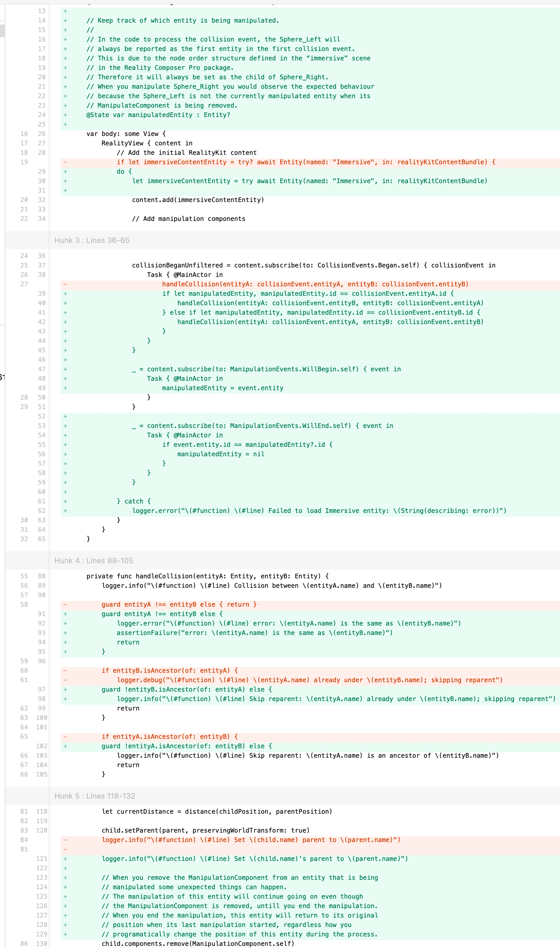The height and width of the screenshot is (949, 560).
Task: Click added 'guard !entityB.isAncestor(of: entityA) else {' line
Action: (x=187, y=689)
